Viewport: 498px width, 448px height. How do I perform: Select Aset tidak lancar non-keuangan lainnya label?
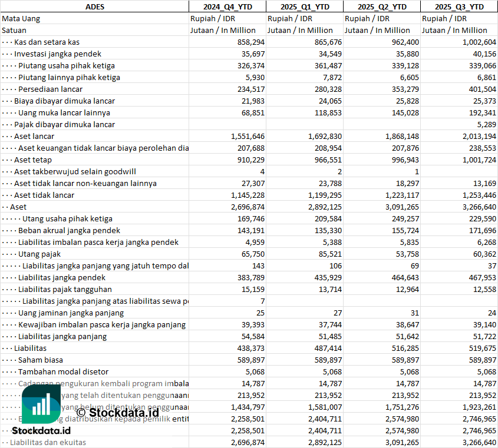pos(85,182)
